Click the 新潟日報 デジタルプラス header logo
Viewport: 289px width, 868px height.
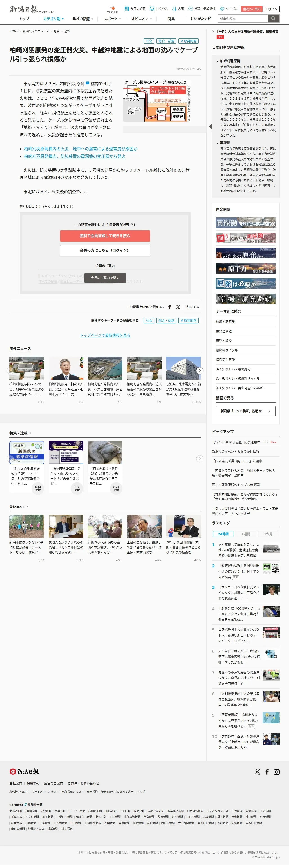click(x=32, y=9)
